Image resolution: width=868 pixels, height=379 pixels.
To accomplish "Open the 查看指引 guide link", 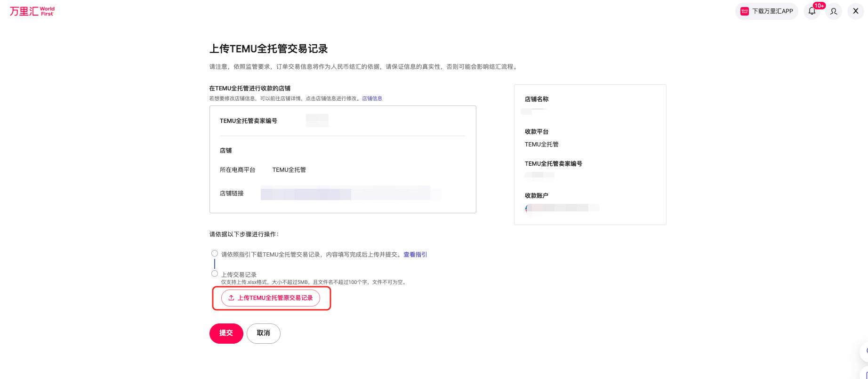I will pos(415,255).
